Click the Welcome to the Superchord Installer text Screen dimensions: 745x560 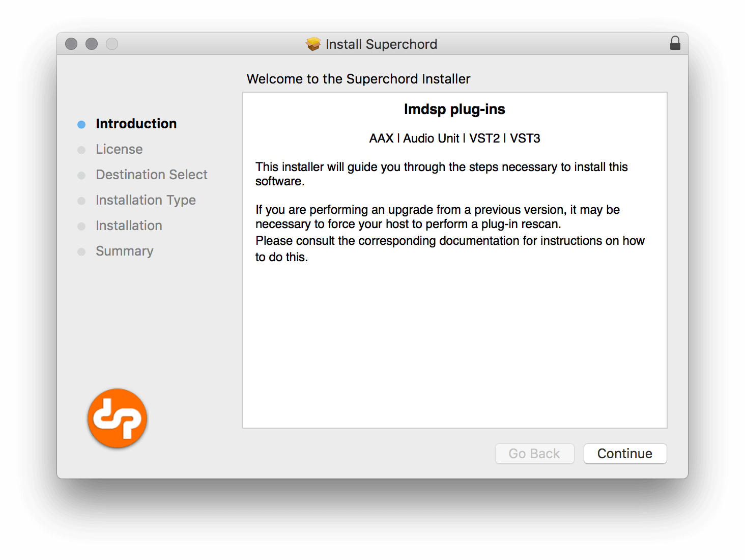pyautogui.click(x=358, y=79)
